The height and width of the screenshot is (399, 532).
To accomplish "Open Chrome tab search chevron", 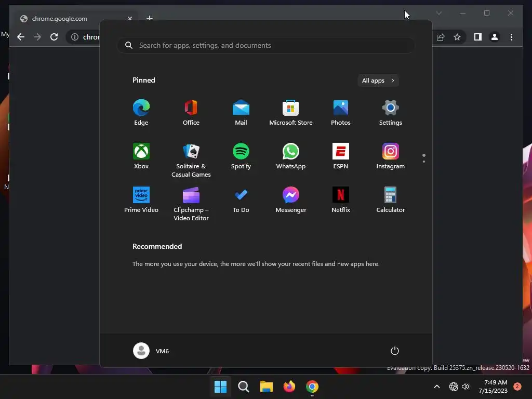I will pyautogui.click(x=438, y=13).
